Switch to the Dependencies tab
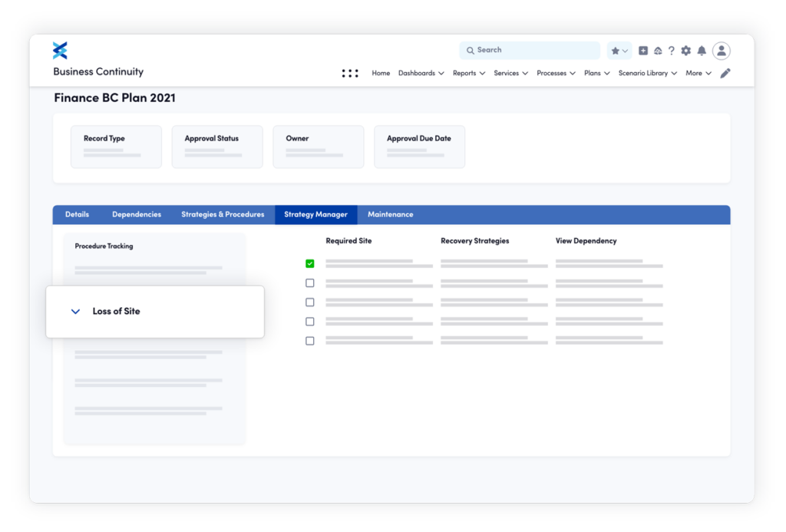This screenshot has height=532, width=786. click(x=137, y=214)
